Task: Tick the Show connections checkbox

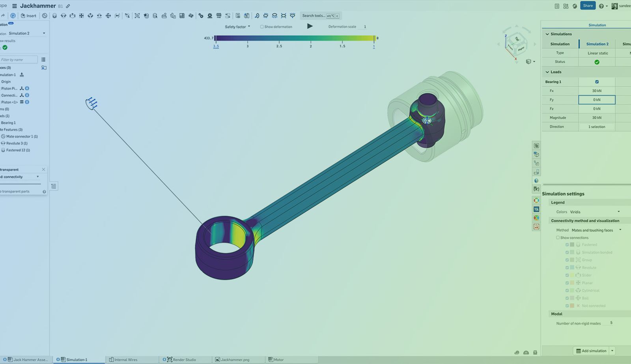Action: coord(558,237)
